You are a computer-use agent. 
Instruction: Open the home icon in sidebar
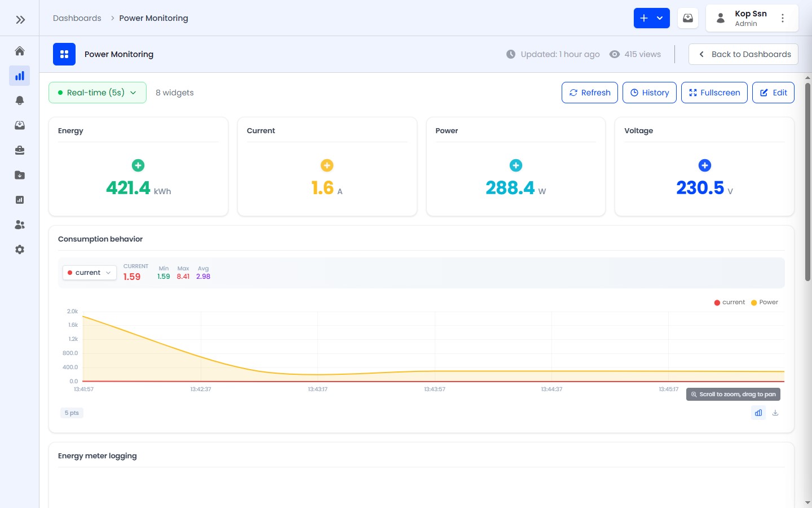pos(20,51)
